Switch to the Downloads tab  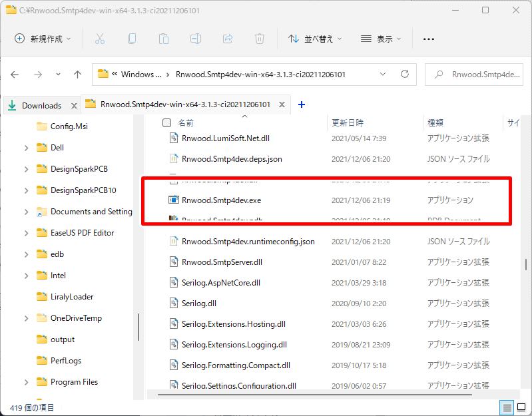pos(41,105)
